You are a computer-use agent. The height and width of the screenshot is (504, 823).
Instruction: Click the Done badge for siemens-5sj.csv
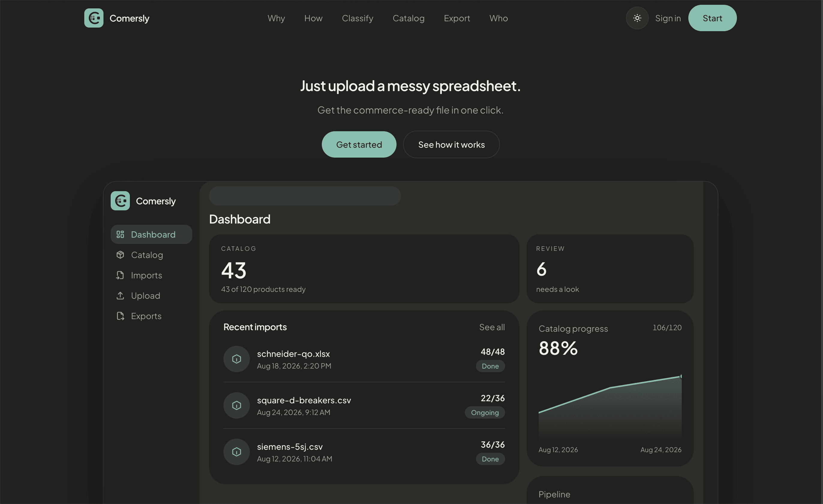pyautogui.click(x=490, y=459)
